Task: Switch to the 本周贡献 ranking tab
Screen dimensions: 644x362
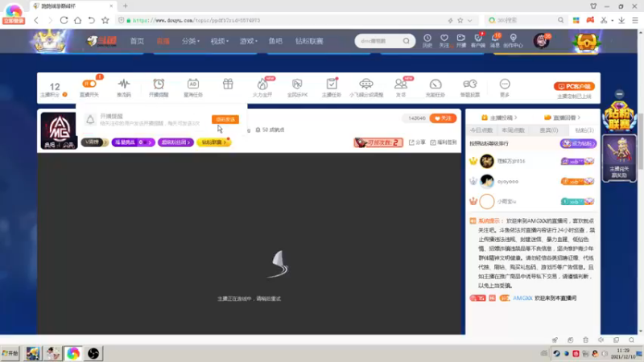Action: [513, 130]
